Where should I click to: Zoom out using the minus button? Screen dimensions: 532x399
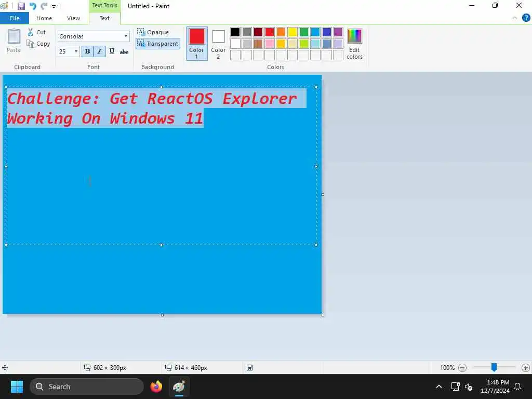tap(462, 368)
